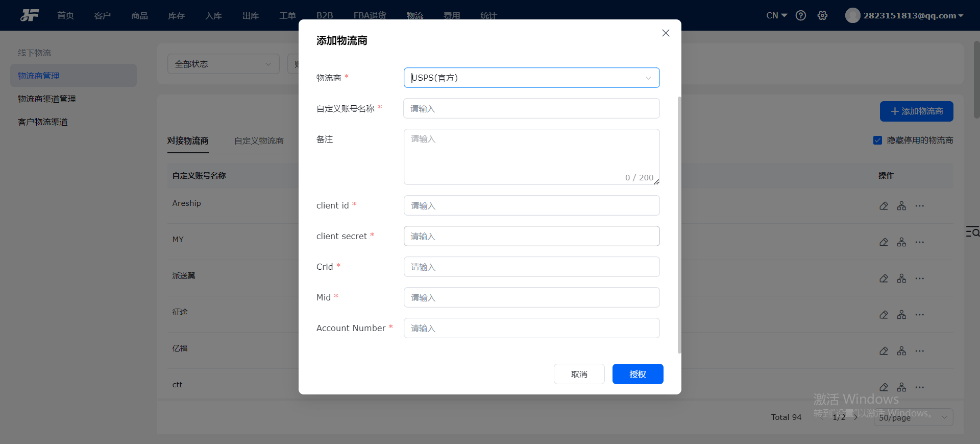The width and height of the screenshot is (980, 444).
Task: Focus the Mid input field
Action: point(531,297)
